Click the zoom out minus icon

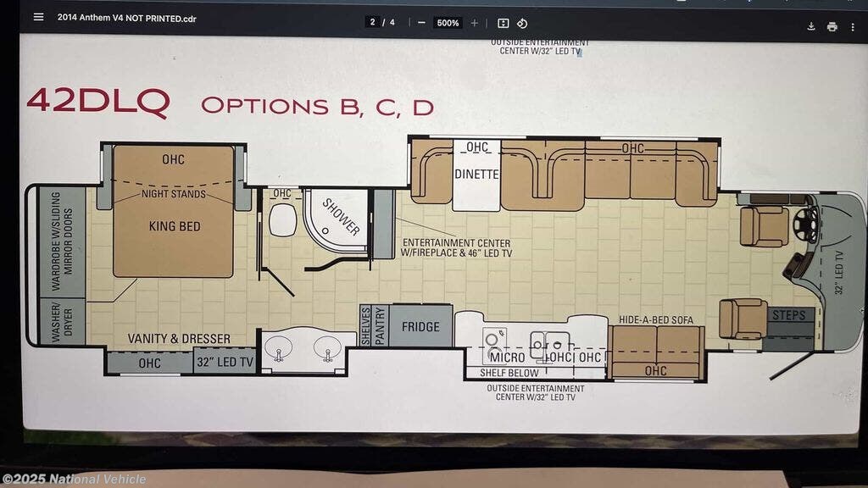[421, 23]
